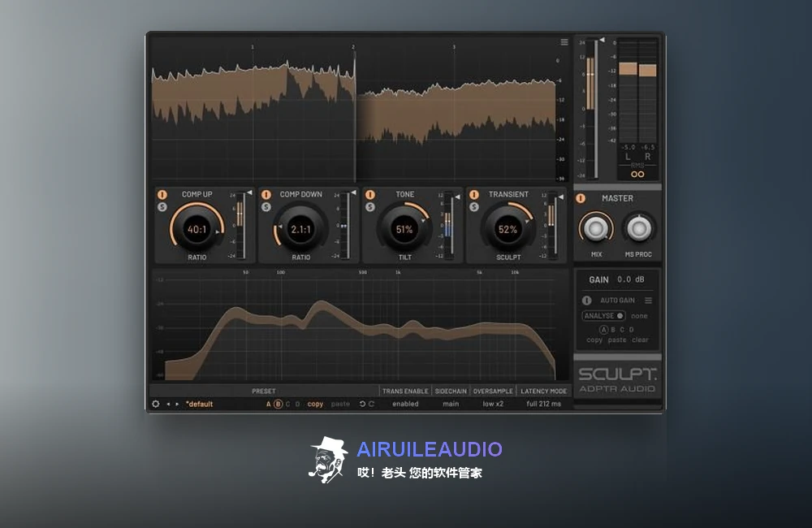The height and width of the screenshot is (528, 812).
Task: Select preset state B in bottom bar
Action: coord(278,405)
